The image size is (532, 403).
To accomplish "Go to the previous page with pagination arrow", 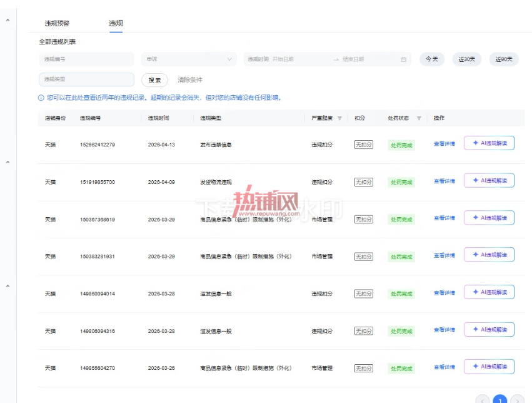I will (x=483, y=400).
